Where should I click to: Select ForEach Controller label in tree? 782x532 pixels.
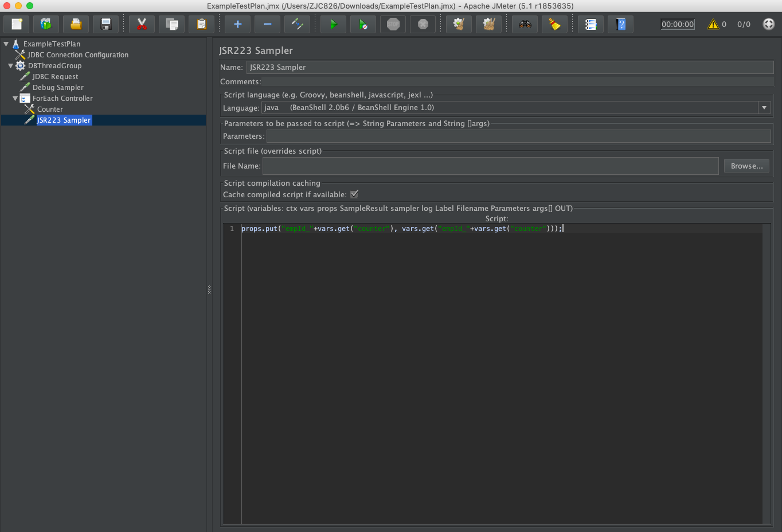(62, 99)
